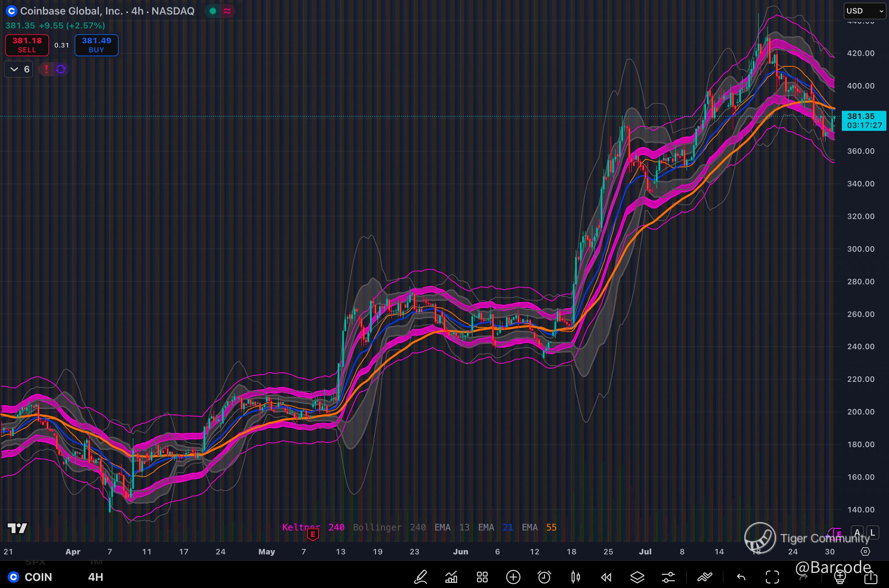Open the object tree layers icon
Viewport: 889px width, 588px height.
(x=637, y=577)
